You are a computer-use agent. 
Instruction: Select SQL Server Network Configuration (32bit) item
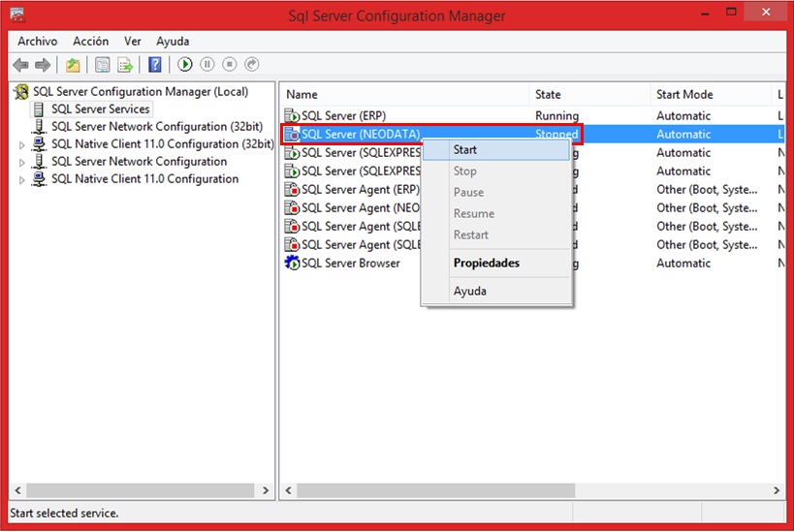coord(157,127)
